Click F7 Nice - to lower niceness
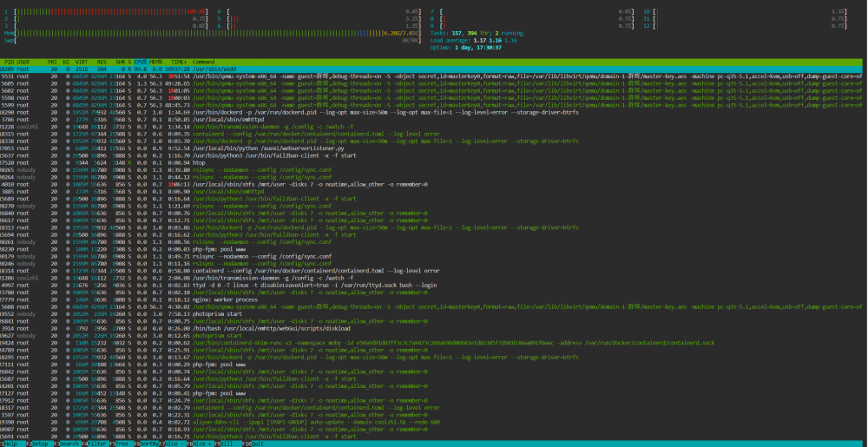 pos(174,444)
